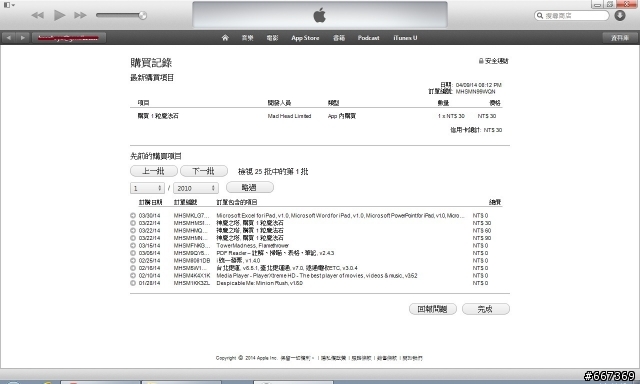
Task: Go forward with the right navigation arrow
Action: pyautogui.click(x=23, y=38)
